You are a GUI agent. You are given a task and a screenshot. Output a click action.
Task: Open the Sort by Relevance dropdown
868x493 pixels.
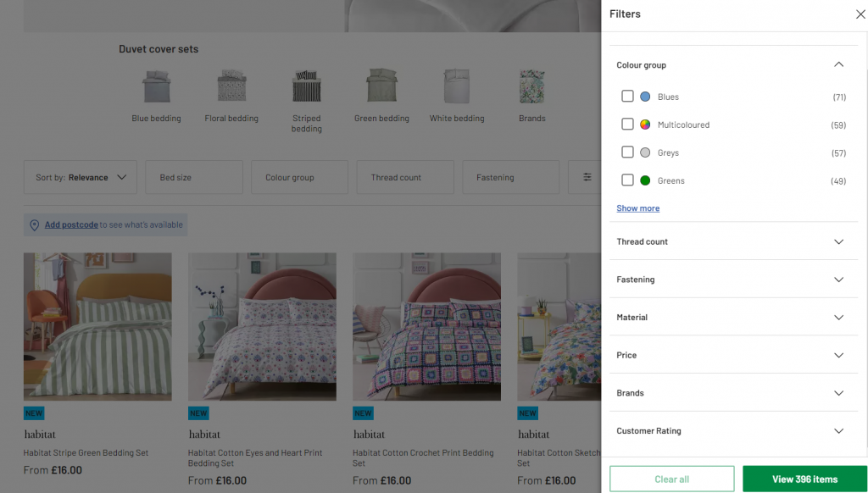coord(81,177)
